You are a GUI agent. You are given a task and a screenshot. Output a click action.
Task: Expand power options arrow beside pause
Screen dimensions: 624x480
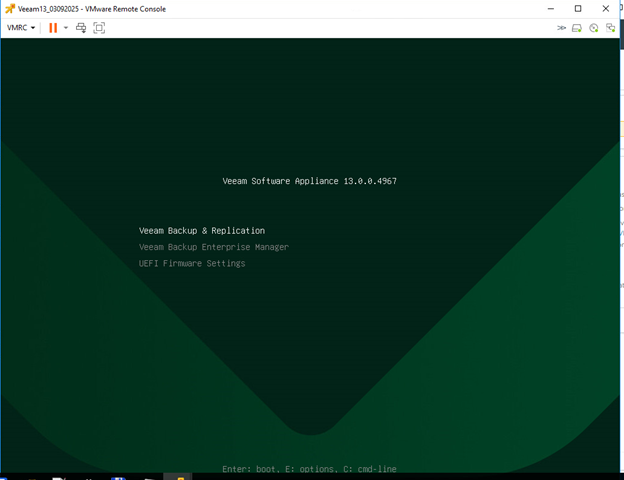(66, 28)
